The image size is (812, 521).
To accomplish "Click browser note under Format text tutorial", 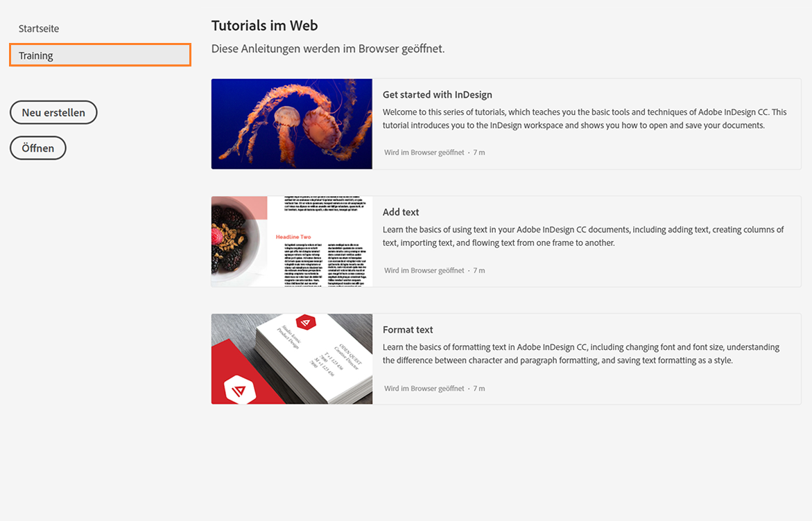I will [424, 389].
